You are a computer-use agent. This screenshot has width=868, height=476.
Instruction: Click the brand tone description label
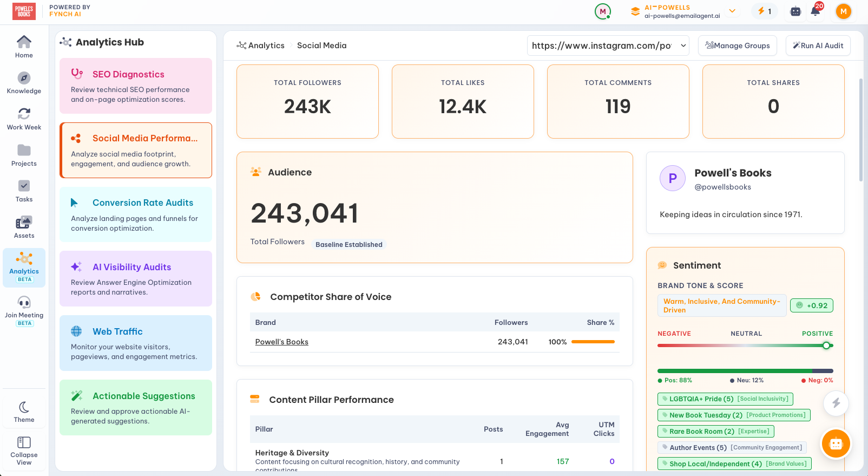tap(722, 305)
